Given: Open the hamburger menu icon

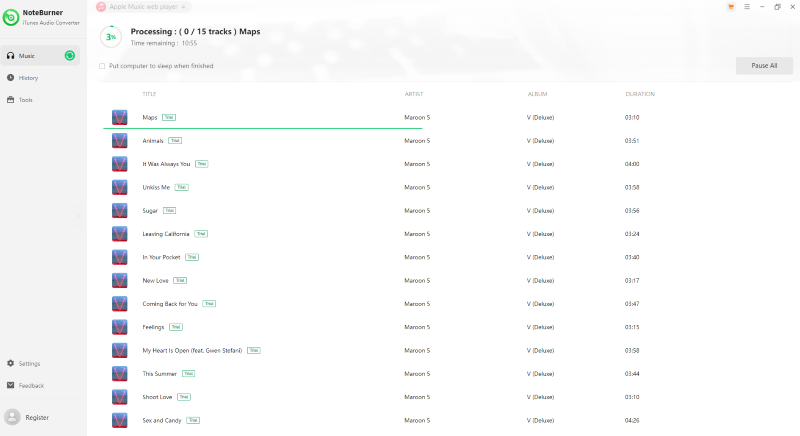Looking at the screenshot, I should (747, 7).
